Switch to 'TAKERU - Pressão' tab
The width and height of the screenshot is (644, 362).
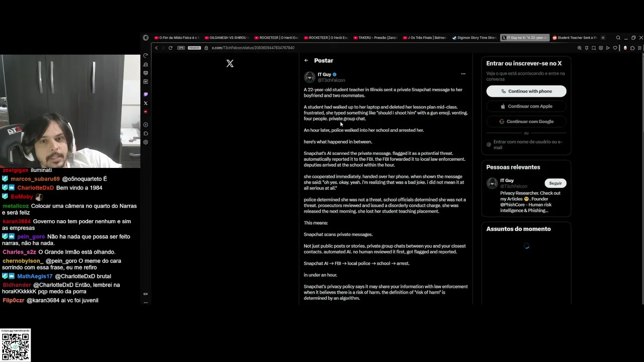pos(376,38)
